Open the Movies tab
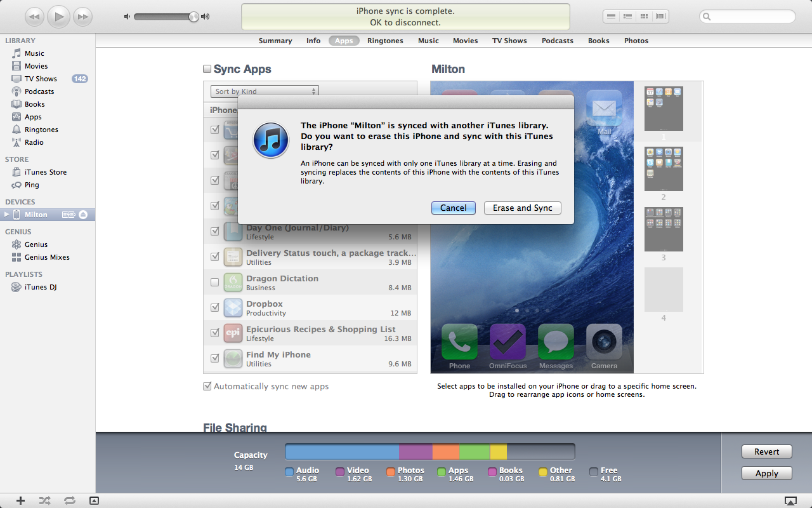This screenshot has height=508, width=812. [x=466, y=41]
